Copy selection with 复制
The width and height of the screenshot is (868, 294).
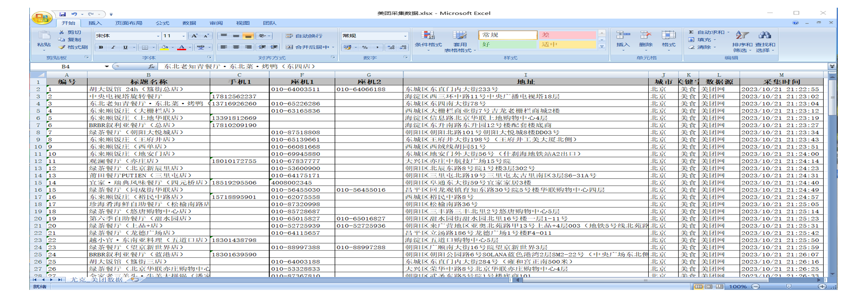click(70, 40)
